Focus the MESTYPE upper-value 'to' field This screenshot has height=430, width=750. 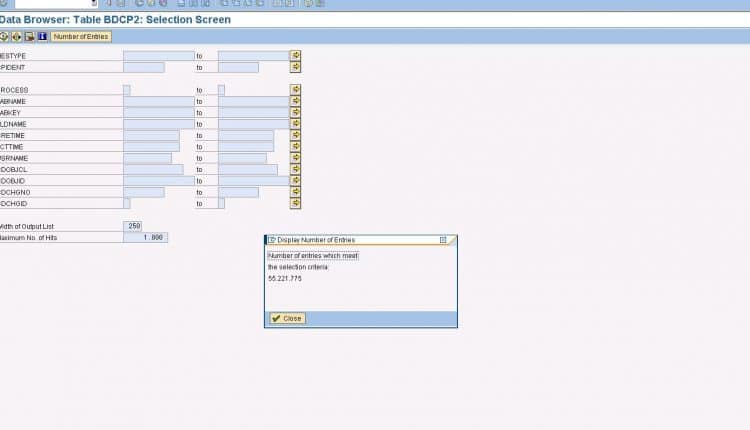click(254, 56)
